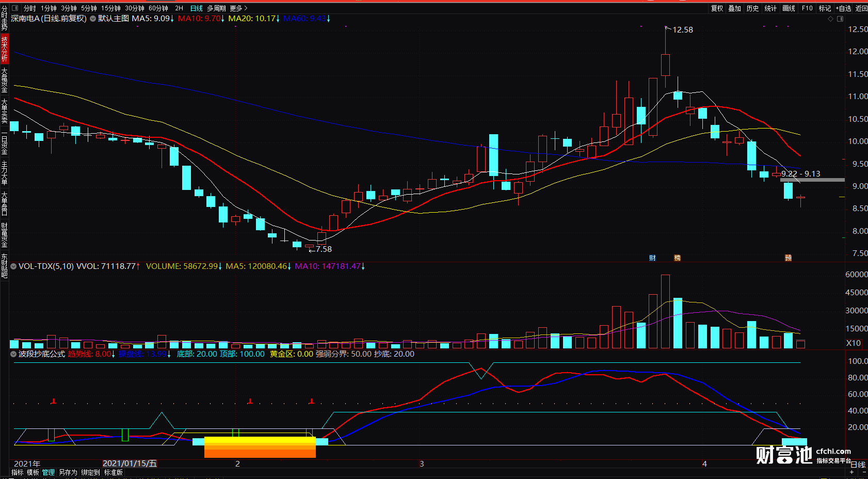This screenshot has height=479, width=868.
Task: Click the 2021/01/15 date marker on timeline
Action: [130, 464]
